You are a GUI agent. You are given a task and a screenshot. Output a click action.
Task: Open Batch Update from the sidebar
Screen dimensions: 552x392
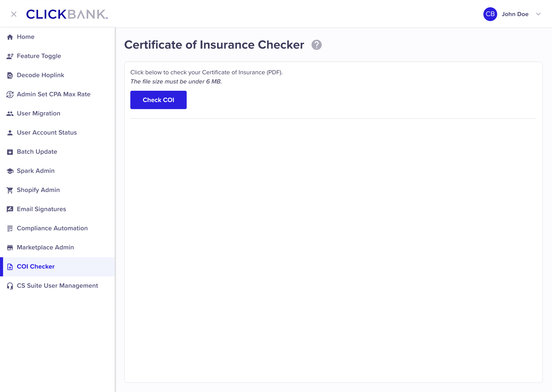pyautogui.click(x=37, y=152)
